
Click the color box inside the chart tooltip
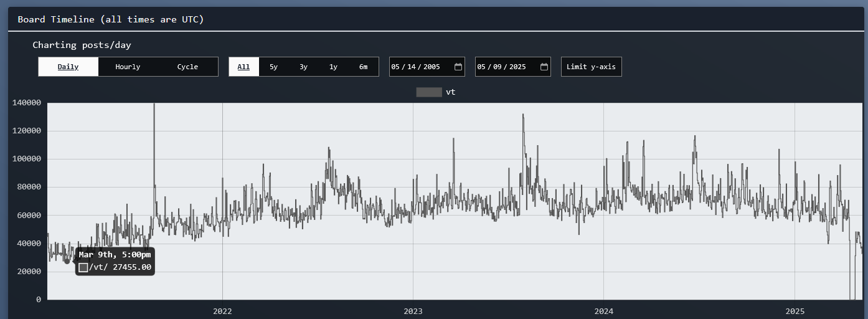83,267
